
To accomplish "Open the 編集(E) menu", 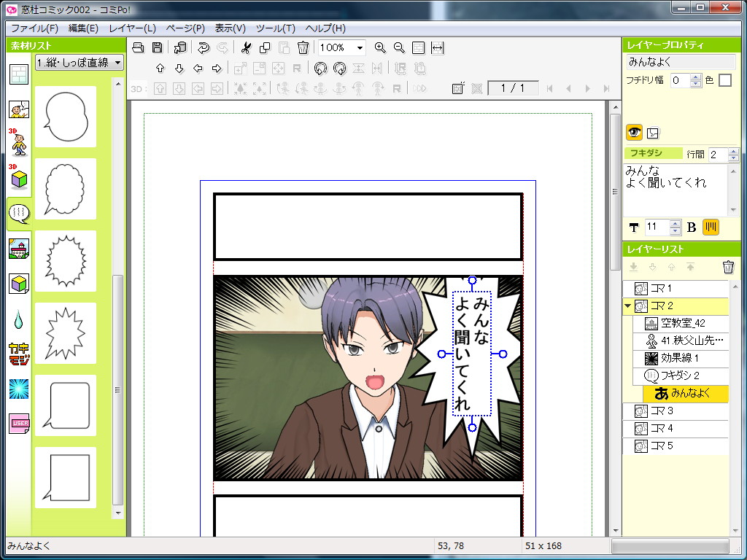I will coord(83,28).
